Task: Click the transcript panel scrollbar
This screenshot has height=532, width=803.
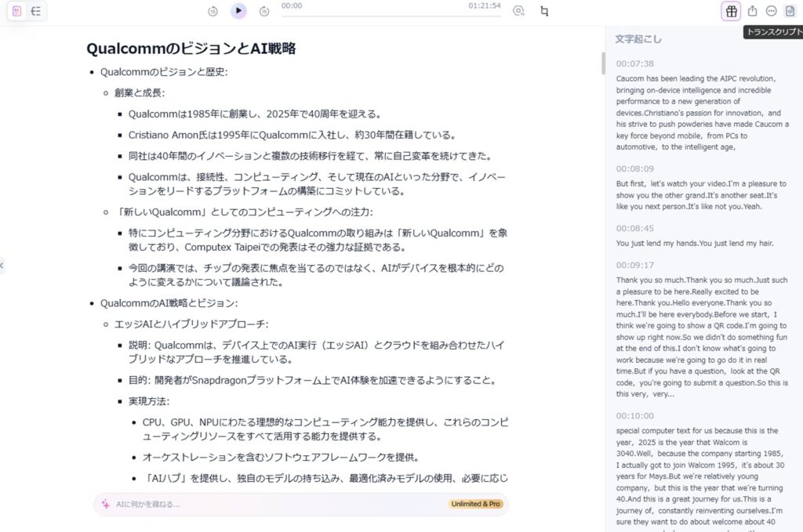Action: point(603,63)
